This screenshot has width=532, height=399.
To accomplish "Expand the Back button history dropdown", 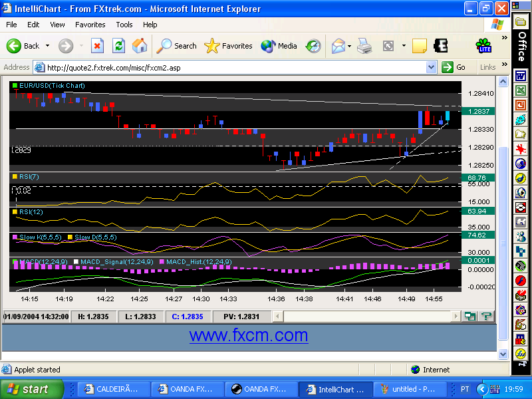I will [47, 46].
